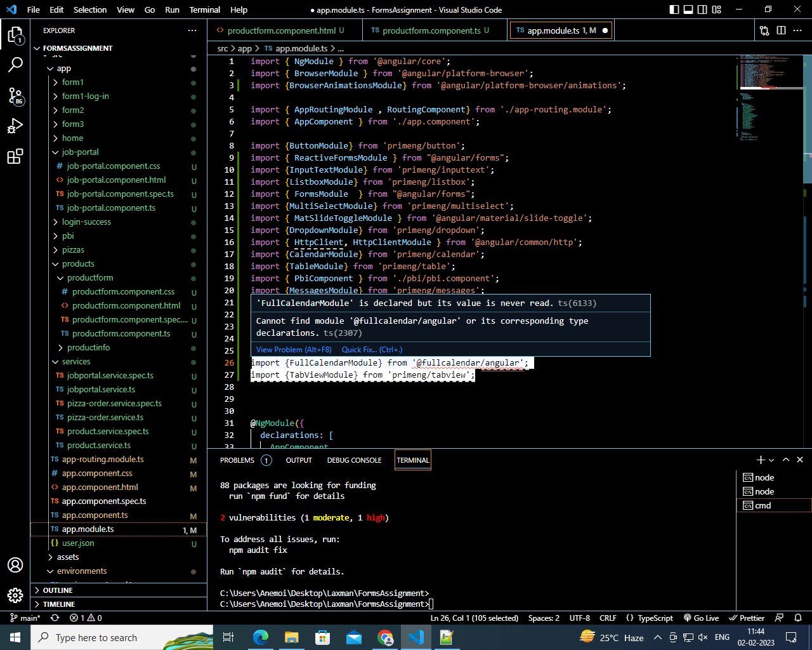Viewport: 812px width, 650px height.
Task: Open File Explorer from taskbar
Action: tap(292, 637)
